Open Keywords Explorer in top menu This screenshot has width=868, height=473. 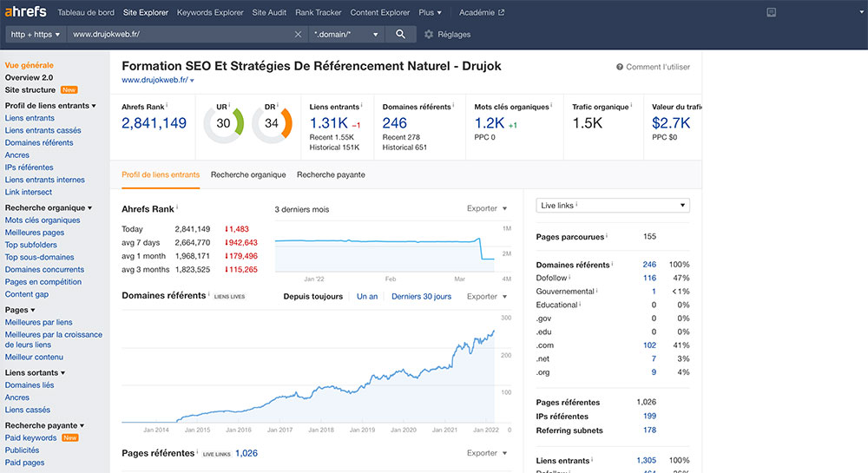(x=210, y=12)
